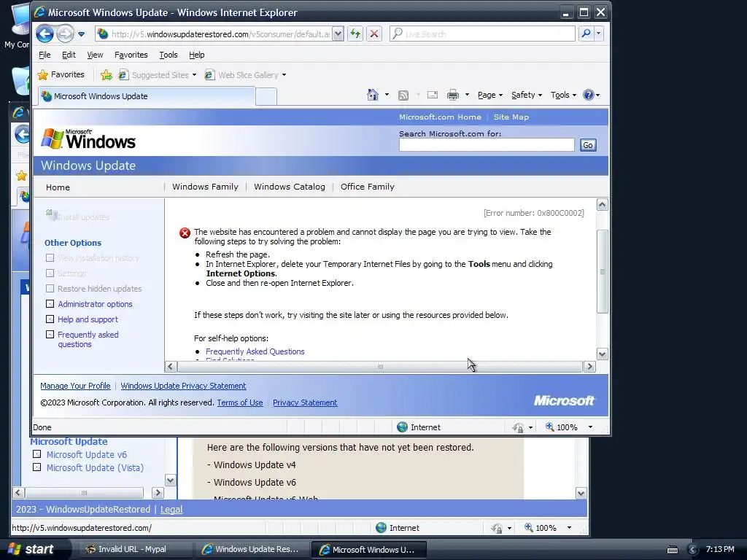This screenshot has width=747, height=560.
Task: Open the Edit menu
Action: point(69,55)
